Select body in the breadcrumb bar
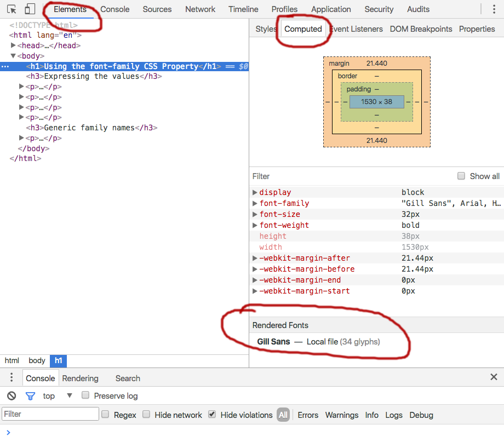Viewport: 504px width, 442px height. pos(37,360)
